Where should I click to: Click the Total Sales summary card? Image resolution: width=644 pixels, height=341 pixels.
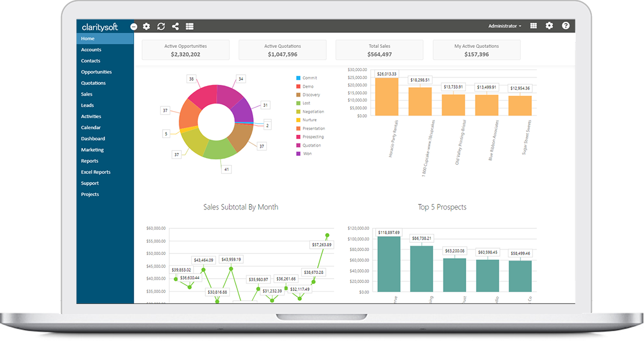coord(379,50)
